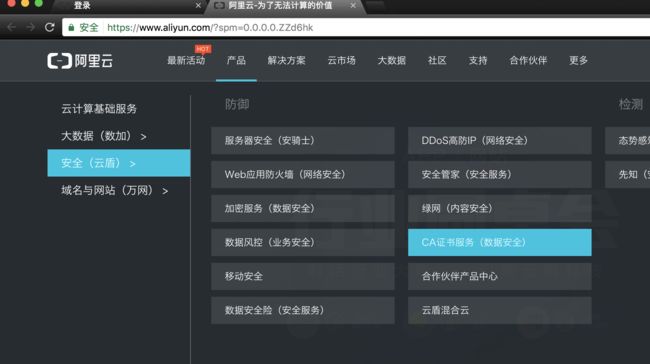Open the 更多 nav menu

[x=578, y=61]
